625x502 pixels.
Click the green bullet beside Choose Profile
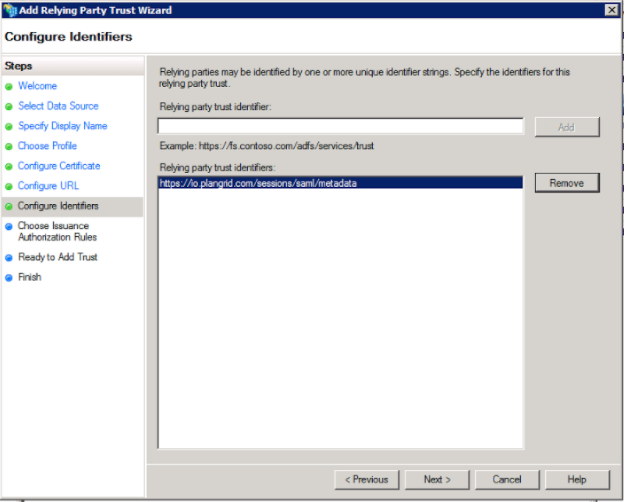pos(9,146)
